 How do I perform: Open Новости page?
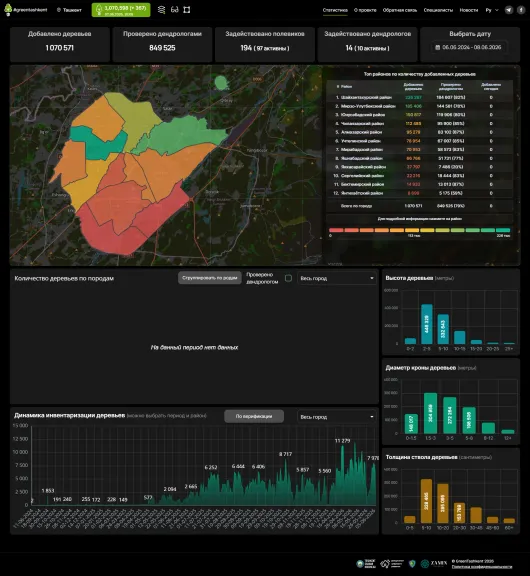point(469,10)
